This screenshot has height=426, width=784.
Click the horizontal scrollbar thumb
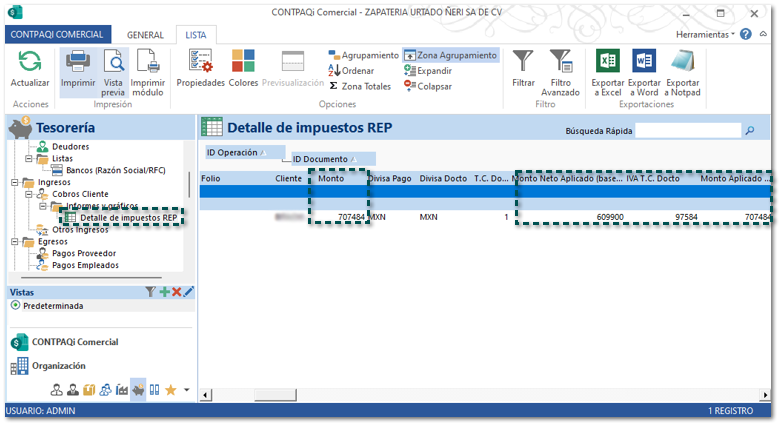click(276, 395)
